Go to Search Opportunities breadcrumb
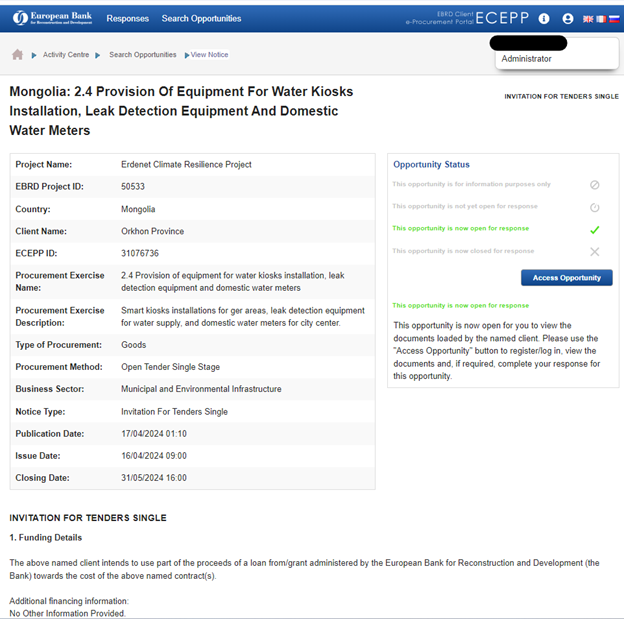 tap(142, 55)
